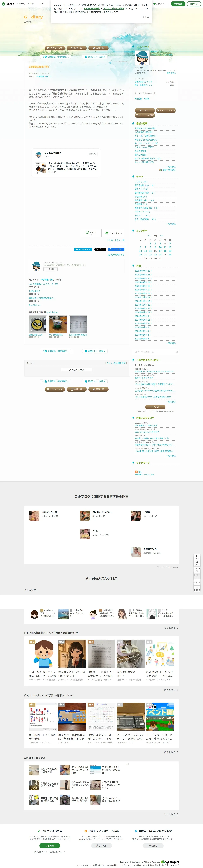Open article theme 中学受験（妹）under the title
The height and width of the screenshot is (868, 203).
43,77
